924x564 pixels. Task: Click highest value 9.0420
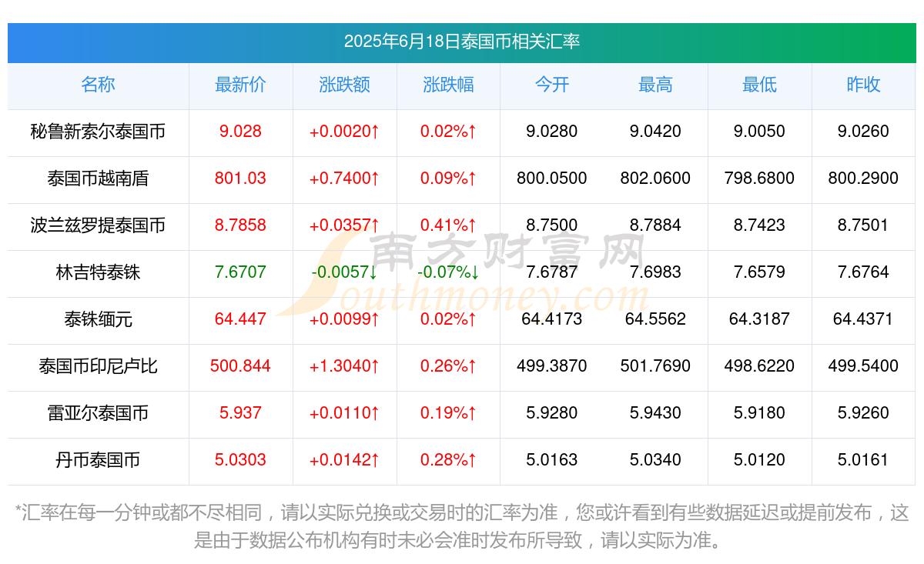tap(655, 132)
